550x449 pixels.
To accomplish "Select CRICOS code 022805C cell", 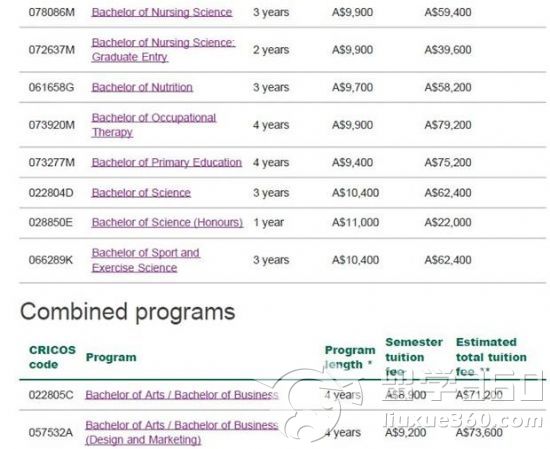I will pos(51,395).
